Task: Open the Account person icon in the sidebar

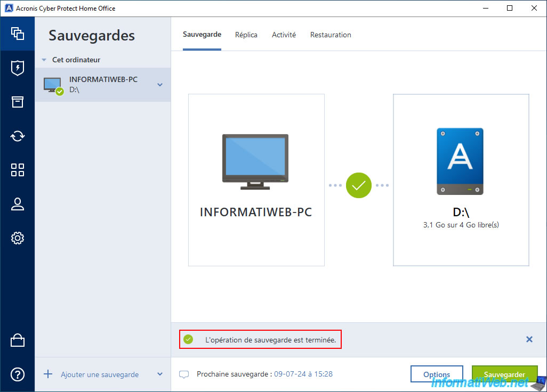Action: (x=18, y=204)
